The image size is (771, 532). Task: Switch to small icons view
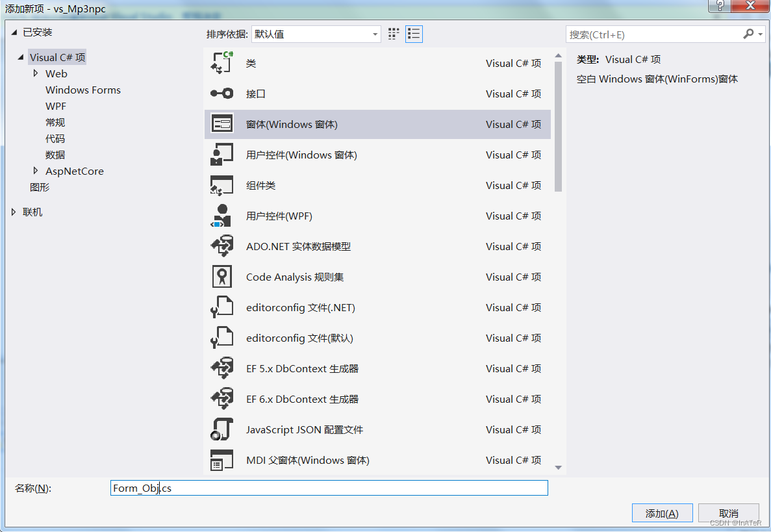pyautogui.click(x=393, y=34)
